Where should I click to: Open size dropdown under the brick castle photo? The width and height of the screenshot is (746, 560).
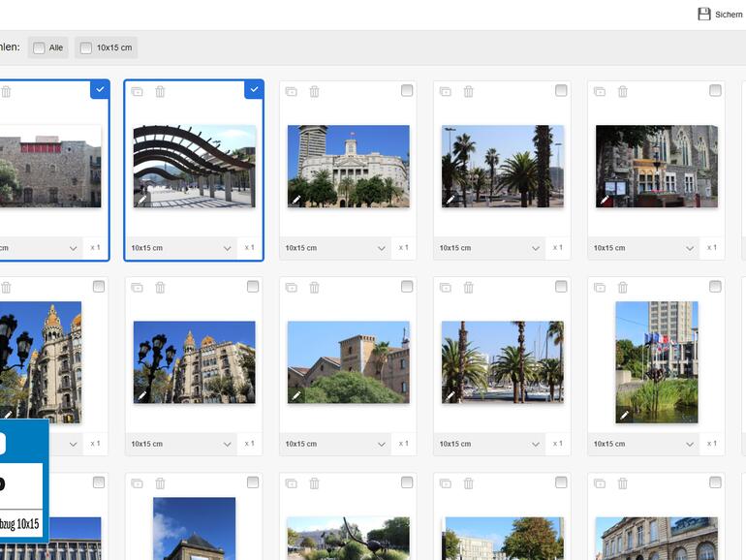click(x=336, y=444)
